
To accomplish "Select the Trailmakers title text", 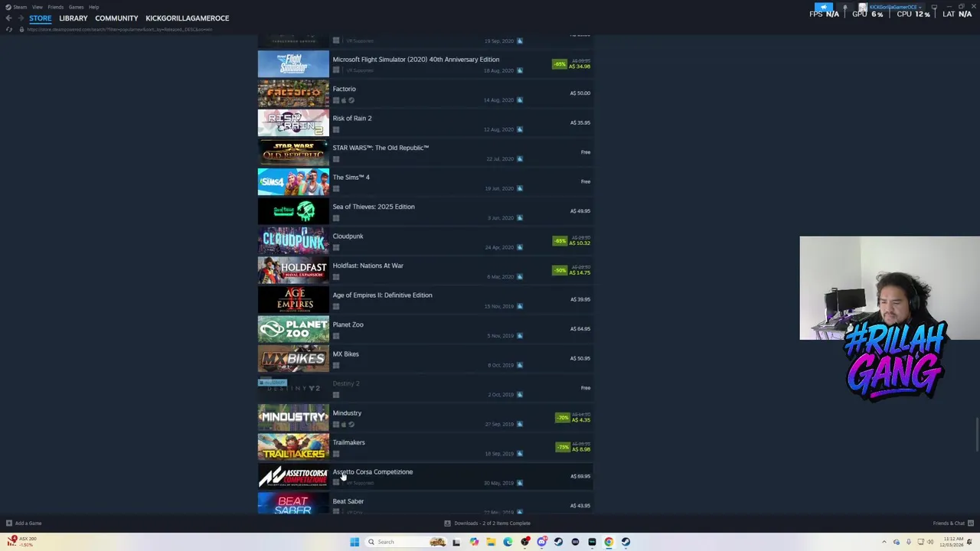I will [x=348, y=442].
